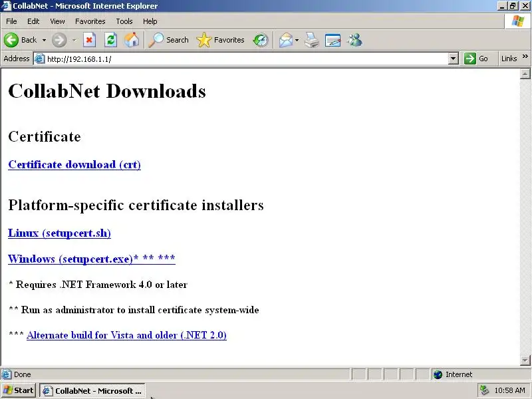Download the Certificate (crt) link
This screenshot has height=399, width=532.
pos(74,164)
